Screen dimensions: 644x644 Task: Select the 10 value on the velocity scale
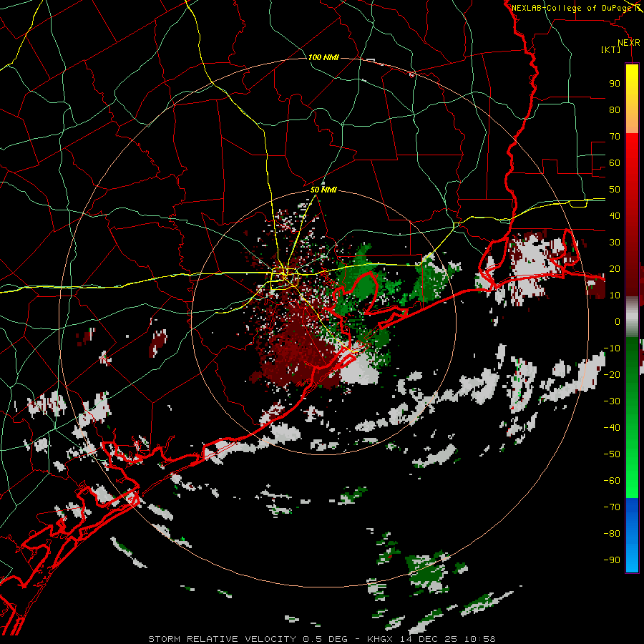tap(615, 296)
